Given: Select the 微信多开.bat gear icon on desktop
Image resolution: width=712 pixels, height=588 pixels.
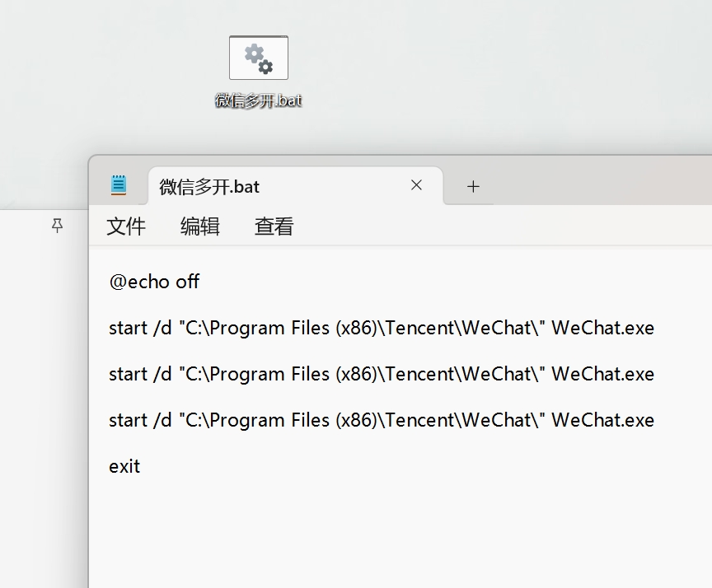Looking at the screenshot, I should pyautogui.click(x=259, y=58).
